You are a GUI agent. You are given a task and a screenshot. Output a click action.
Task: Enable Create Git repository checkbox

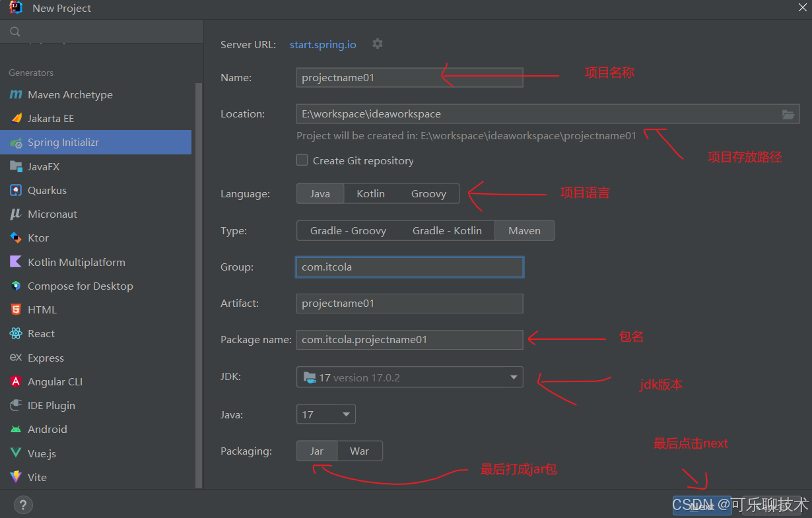click(x=302, y=160)
